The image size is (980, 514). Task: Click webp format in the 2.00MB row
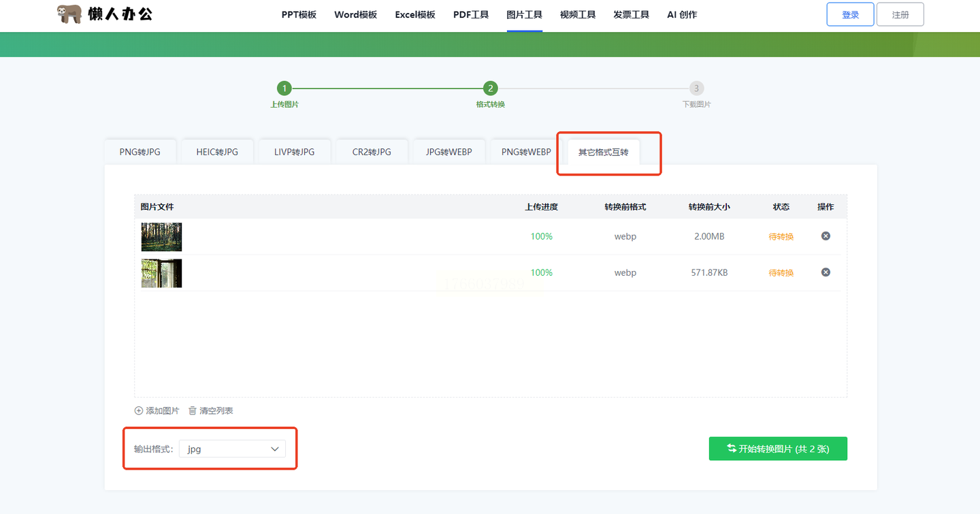tap(625, 236)
